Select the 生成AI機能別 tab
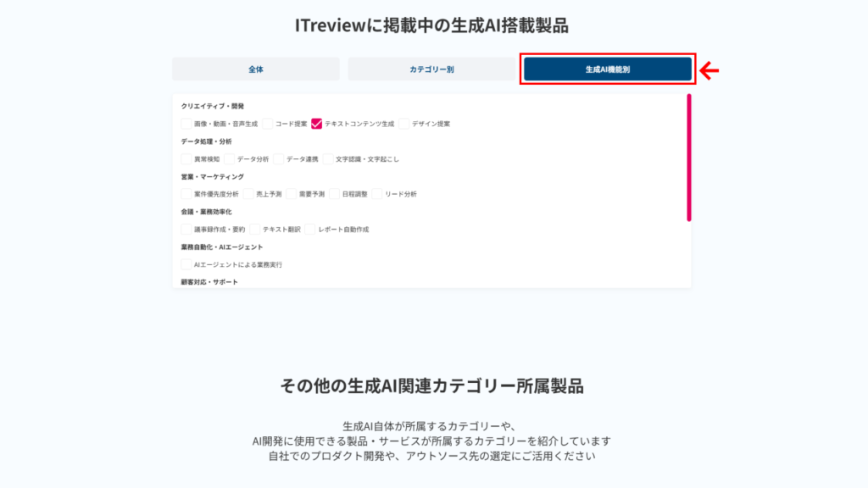The width and height of the screenshot is (868, 488). click(607, 69)
